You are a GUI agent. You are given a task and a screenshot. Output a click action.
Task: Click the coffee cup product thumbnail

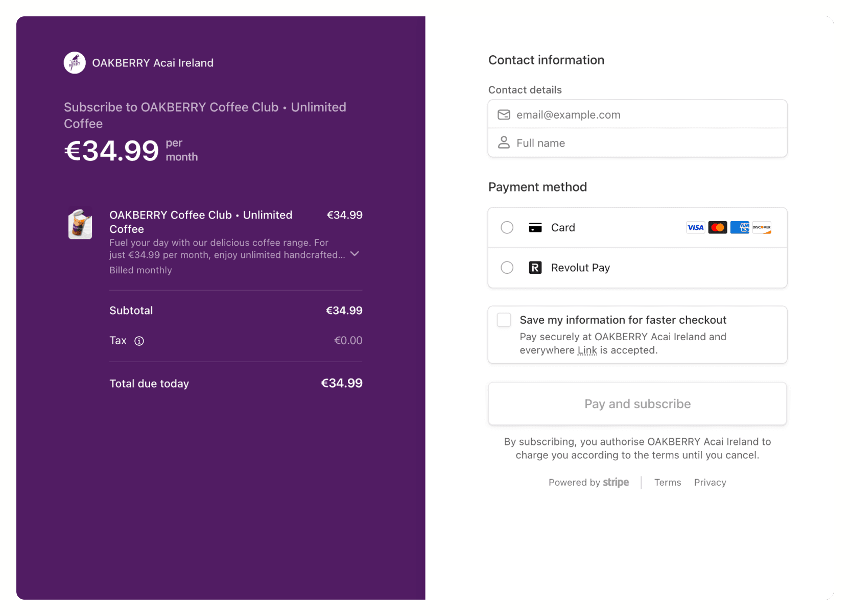[80, 224]
